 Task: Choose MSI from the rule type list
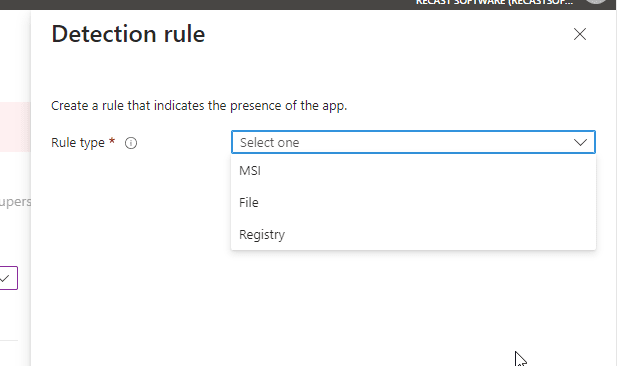[413, 171]
